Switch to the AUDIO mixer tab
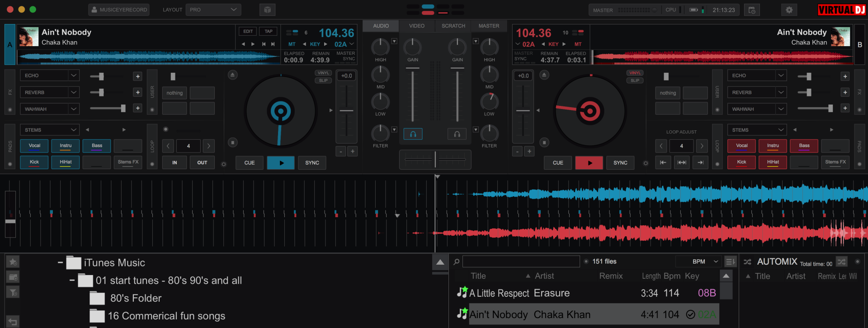This screenshot has height=328, width=868. (x=381, y=26)
